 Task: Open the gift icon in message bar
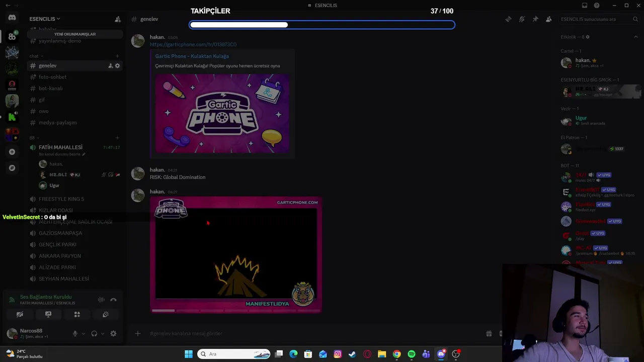pyautogui.click(x=489, y=333)
